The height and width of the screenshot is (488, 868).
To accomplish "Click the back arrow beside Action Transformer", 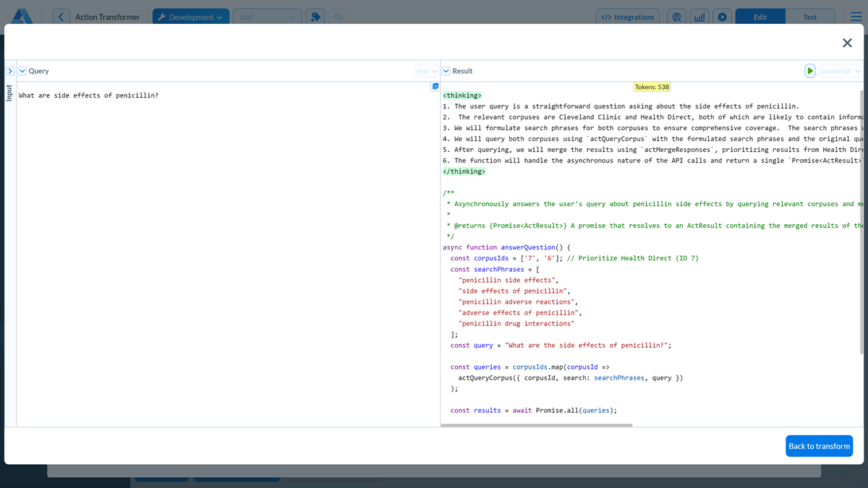I will [61, 17].
